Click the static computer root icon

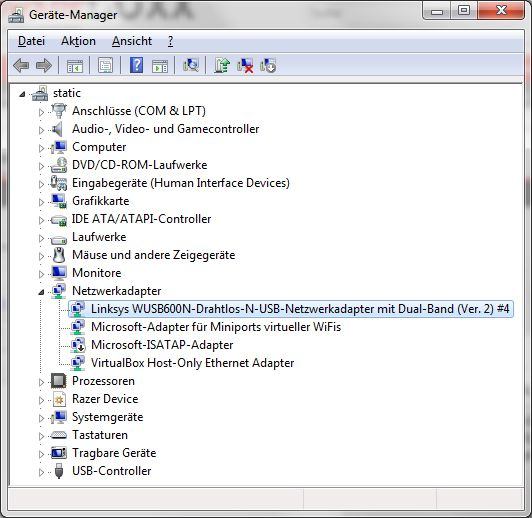tap(40, 93)
